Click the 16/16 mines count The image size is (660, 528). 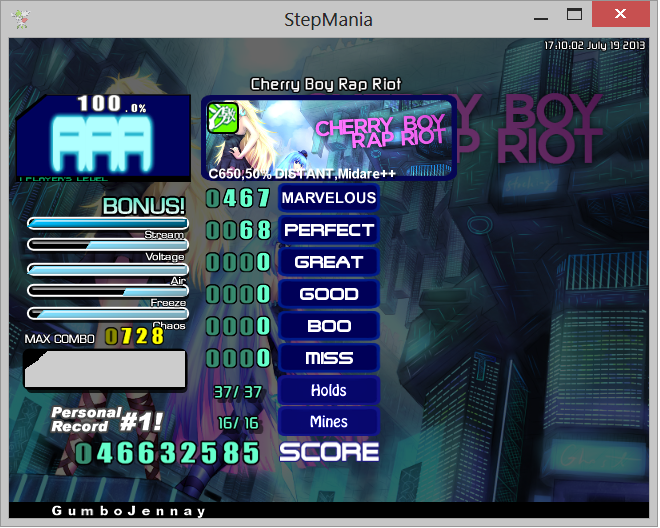[238, 423]
